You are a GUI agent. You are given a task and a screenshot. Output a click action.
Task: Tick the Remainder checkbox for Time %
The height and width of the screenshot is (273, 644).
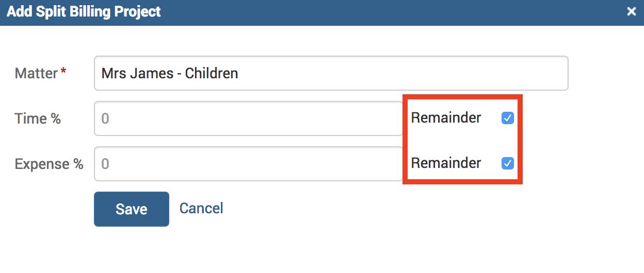(x=508, y=118)
